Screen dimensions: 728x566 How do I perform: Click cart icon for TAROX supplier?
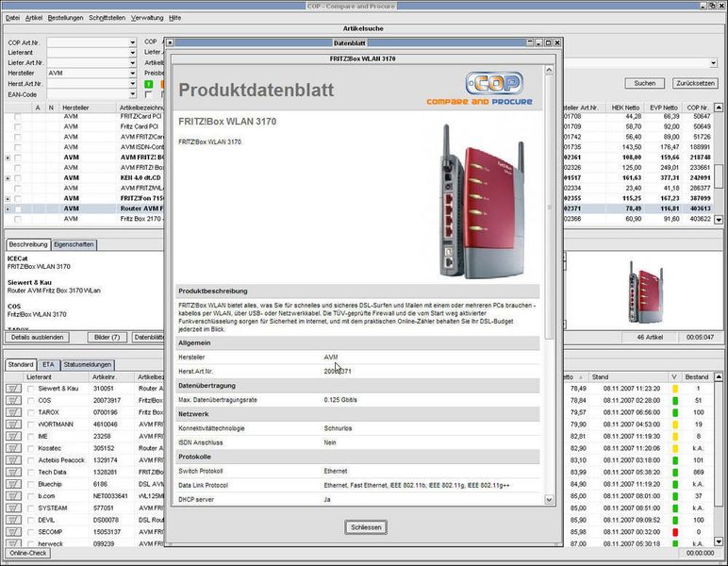13,412
